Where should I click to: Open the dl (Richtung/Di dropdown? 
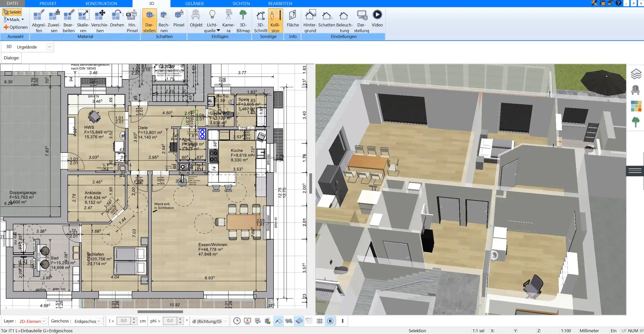coord(225,321)
